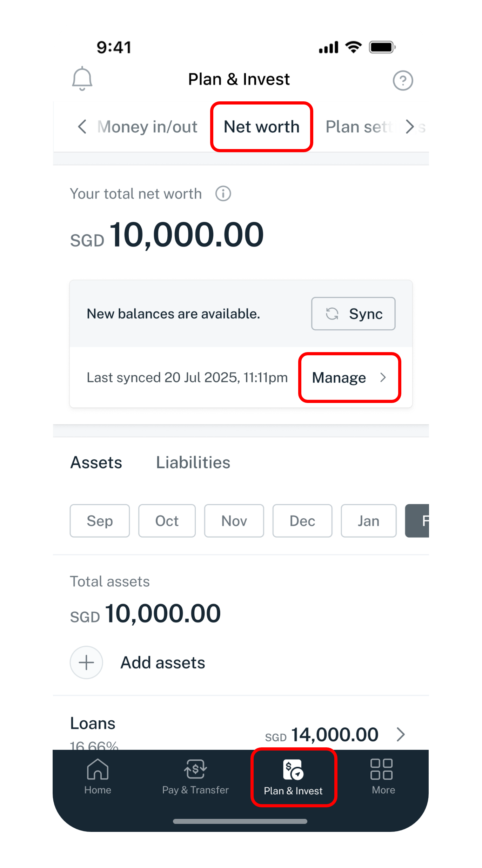The image size is (482, 868).
Task: Tap 'New balances are available.' message
Action: tap(173, 314)
